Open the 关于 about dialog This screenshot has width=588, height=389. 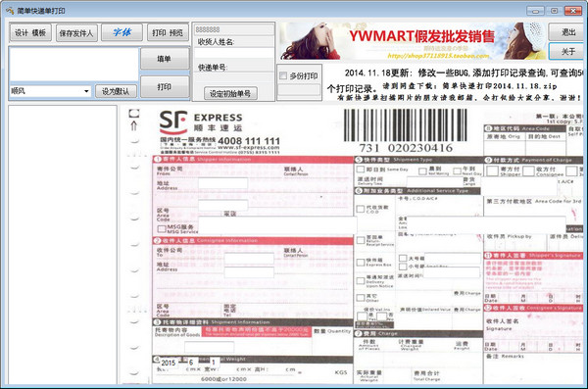click(567, 51)
